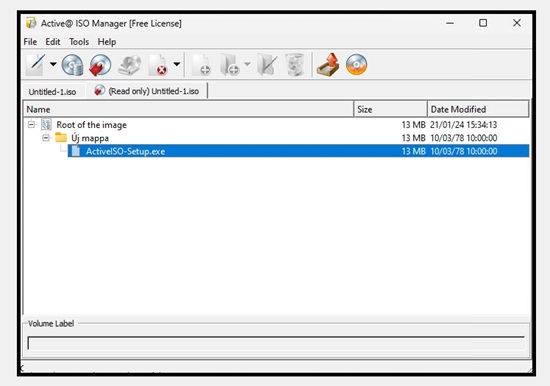
Task: Click the red arrow open ISO icon
Action: 100,65
